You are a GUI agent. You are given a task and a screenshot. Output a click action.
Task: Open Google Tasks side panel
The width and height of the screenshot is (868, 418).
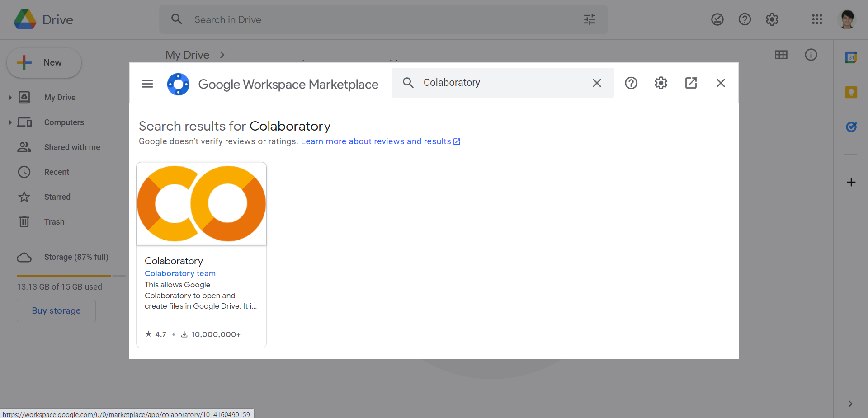click(851, 127)
